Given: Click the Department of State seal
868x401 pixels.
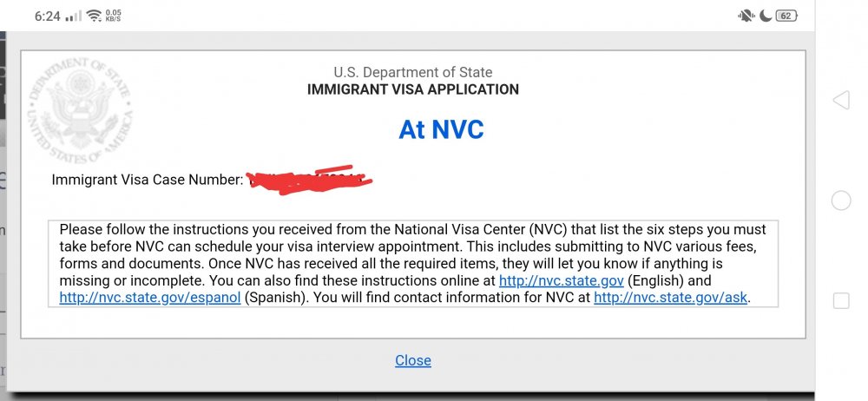Looking at the screenshot, I should pyautogui.click(x=80, y=110).
